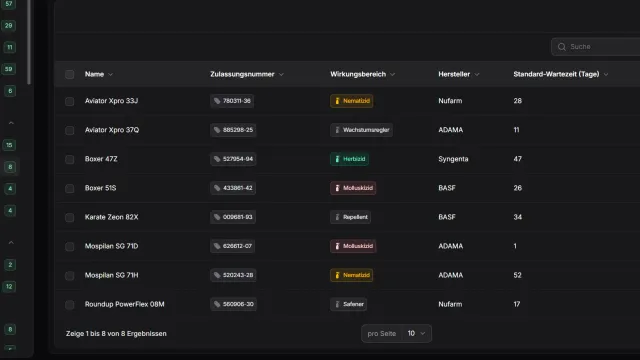
Task: Open sidebar item with badge 29
Action: pyautogui.click(x=9, y=25)
